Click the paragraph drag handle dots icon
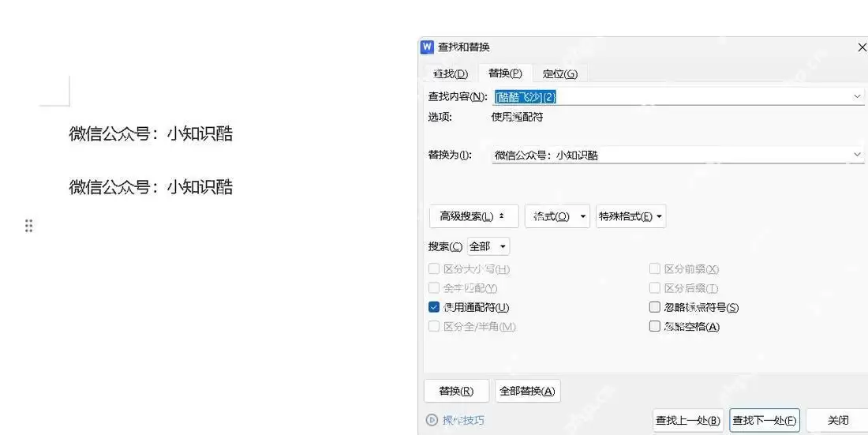The height and width of the screenshot is (435, 868). pos(28,226)
